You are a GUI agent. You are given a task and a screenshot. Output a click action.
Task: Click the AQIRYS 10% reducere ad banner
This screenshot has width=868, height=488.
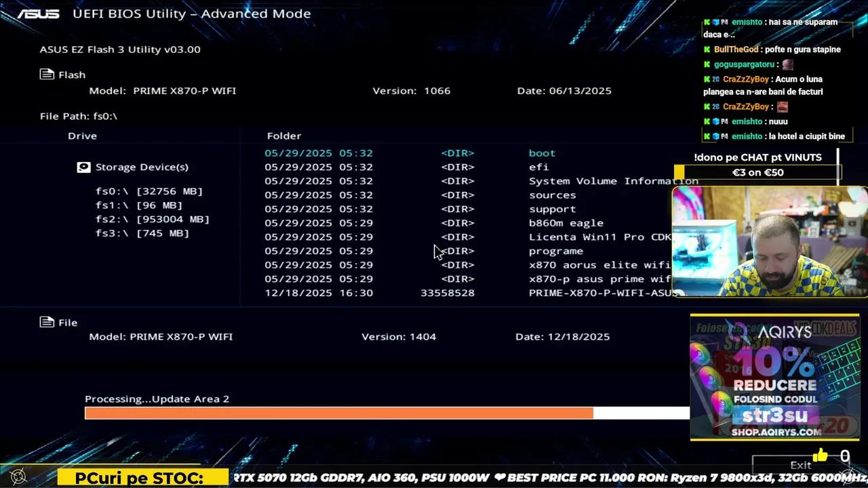coord(774,377)
